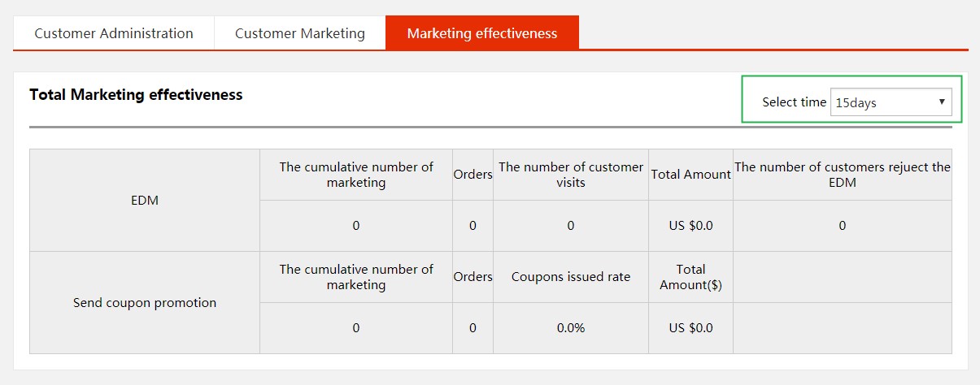Viewport: 980px width, 385px height.
Task: Click the EDM Orders column header
Action: click(473, 175)
